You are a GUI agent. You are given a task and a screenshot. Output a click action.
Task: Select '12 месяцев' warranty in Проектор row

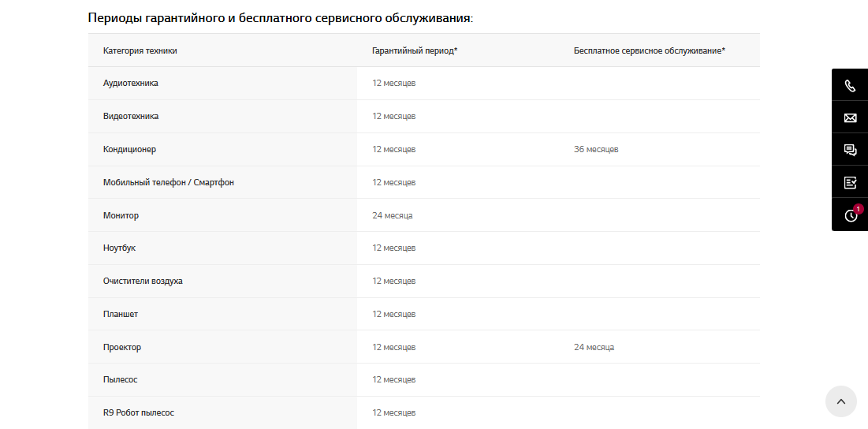click(393, 347)
